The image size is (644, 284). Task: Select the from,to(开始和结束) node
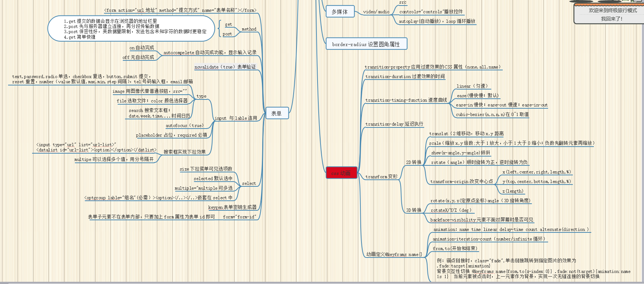(x=455, y=249)
